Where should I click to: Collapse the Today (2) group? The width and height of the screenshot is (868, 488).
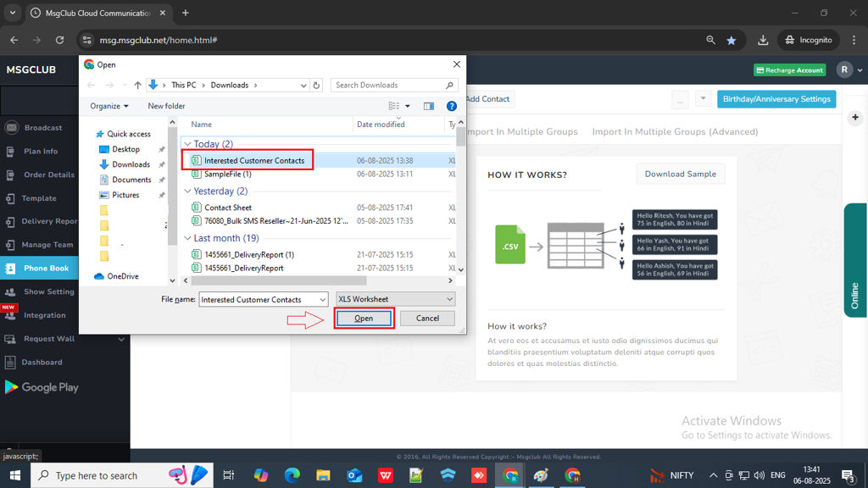187,144
